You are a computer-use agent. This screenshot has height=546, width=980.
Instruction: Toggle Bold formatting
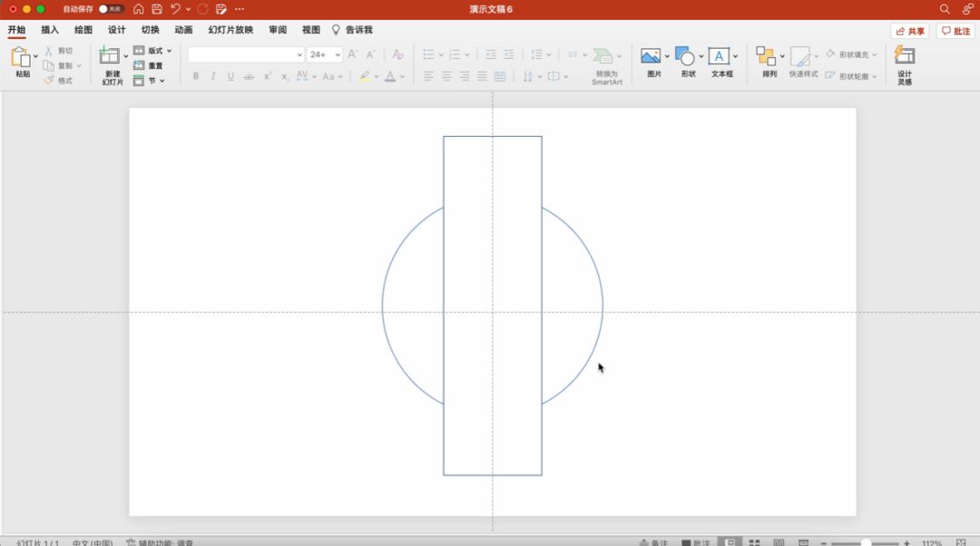(196, 76)
